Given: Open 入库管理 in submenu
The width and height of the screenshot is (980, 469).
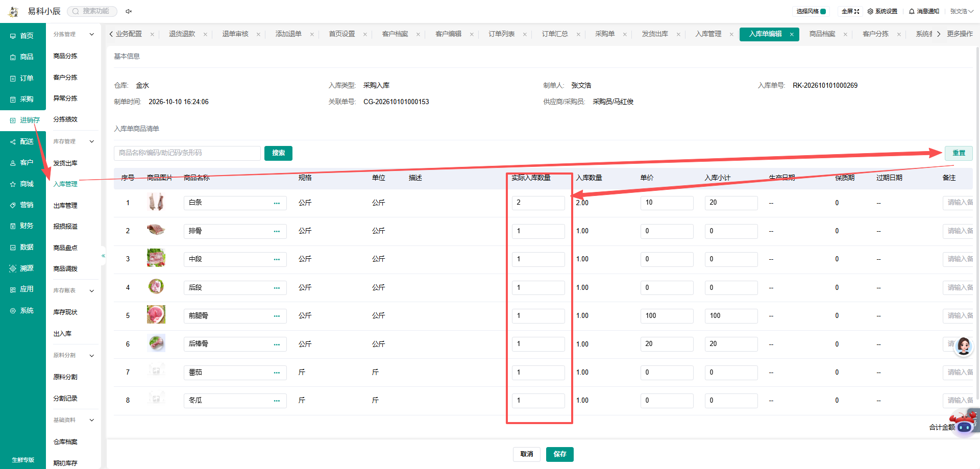Looking at the screenshot, I should [65, 184].
